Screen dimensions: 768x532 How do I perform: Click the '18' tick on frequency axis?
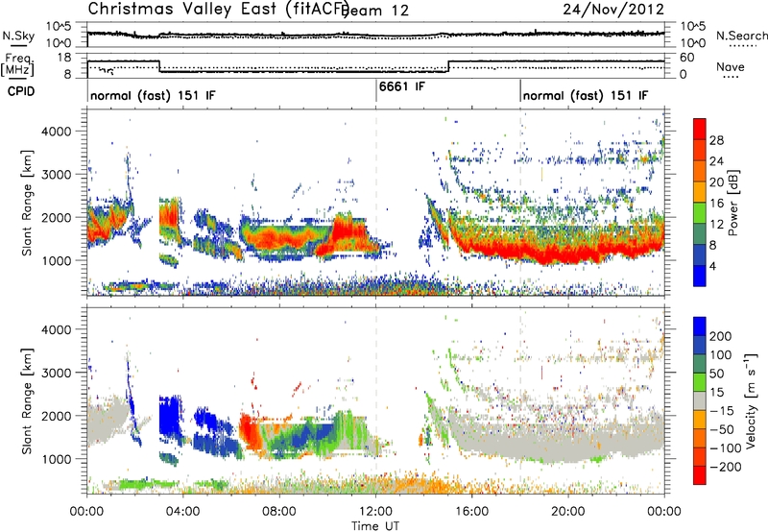coord(63,58)
